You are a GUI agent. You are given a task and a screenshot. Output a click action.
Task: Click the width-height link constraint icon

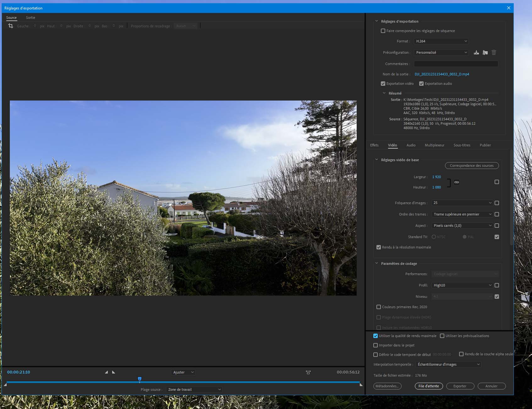457,182
